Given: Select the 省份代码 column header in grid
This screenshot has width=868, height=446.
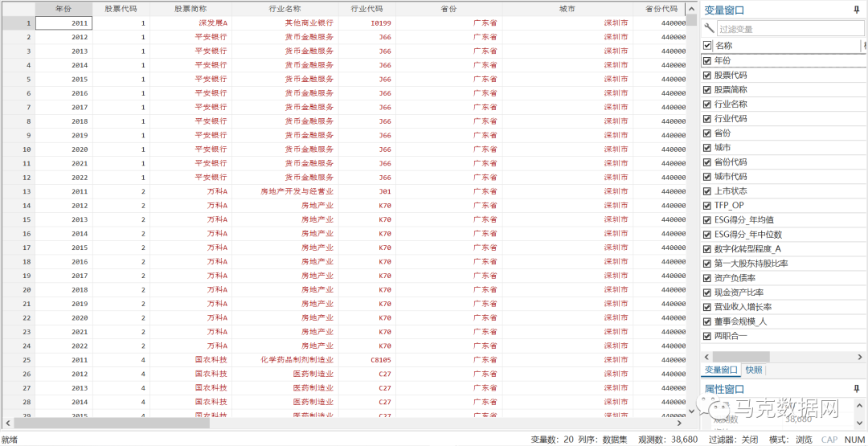Looking at the screenshot, I should (658, 9).
